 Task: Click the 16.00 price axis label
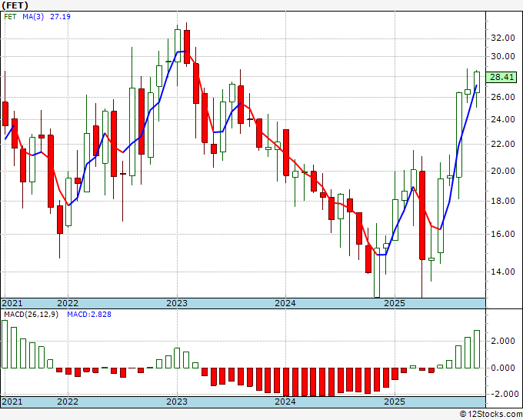click(x=503, y=234)
